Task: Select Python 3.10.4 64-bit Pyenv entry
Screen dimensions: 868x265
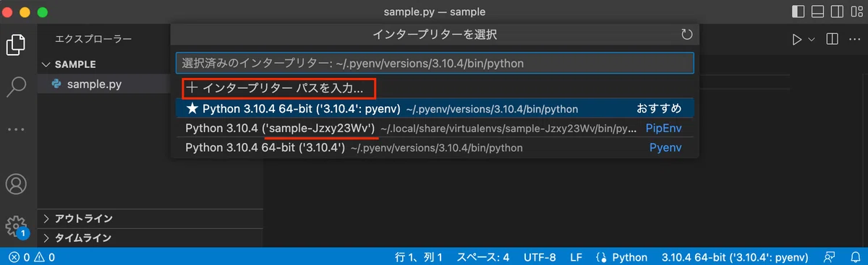Action: [435, 147]
